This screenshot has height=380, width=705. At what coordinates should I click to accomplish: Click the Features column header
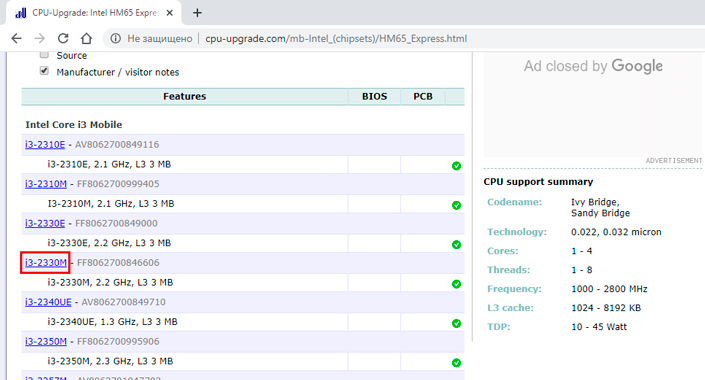(x=184, y=97)
